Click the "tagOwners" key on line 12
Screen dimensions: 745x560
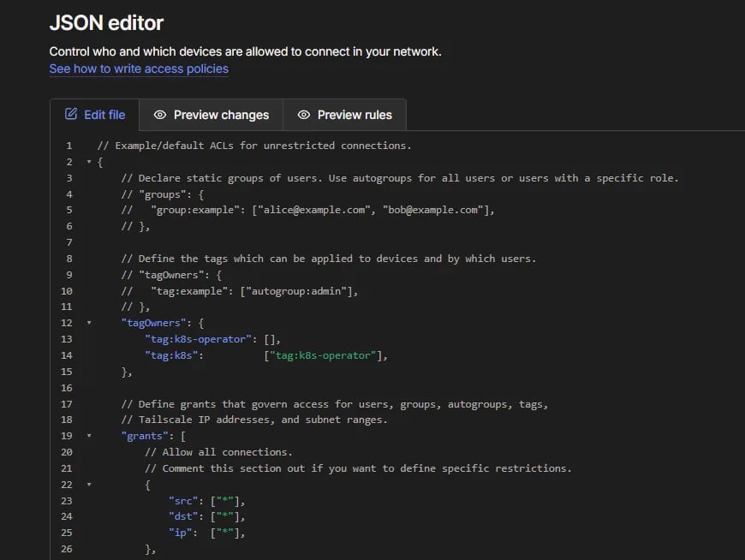point(153,323)
